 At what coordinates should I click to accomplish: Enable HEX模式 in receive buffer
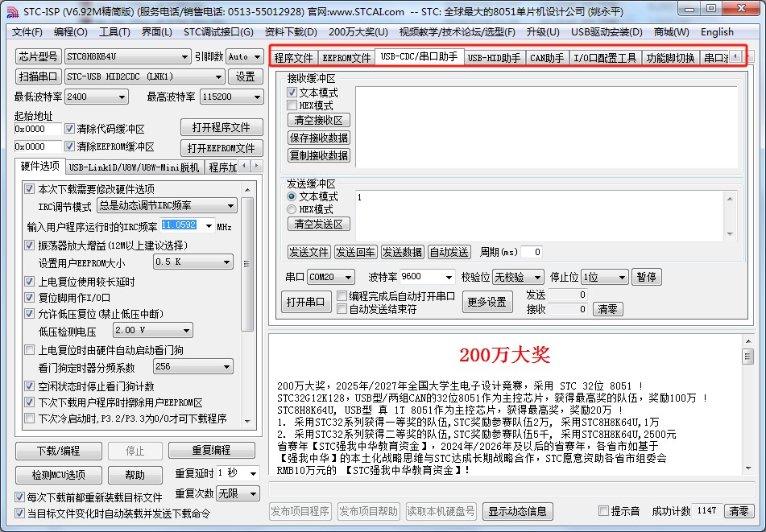(292, 105)
